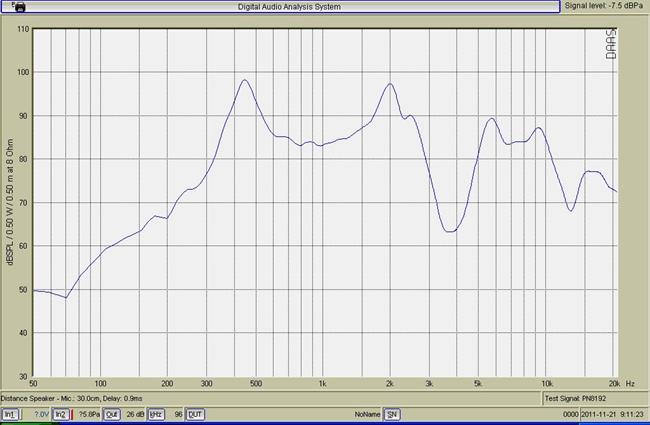Click the DAAS logo on the graph
This screenshot has width=650, height=425.
pyautogui.click(x=610, y=43)
